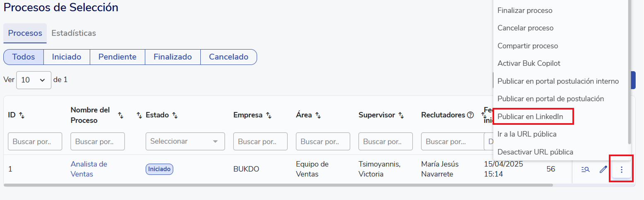This screenshot has width=644, height=200.
Task: Sort by Empresa column arrows
Action: point(269,115)
